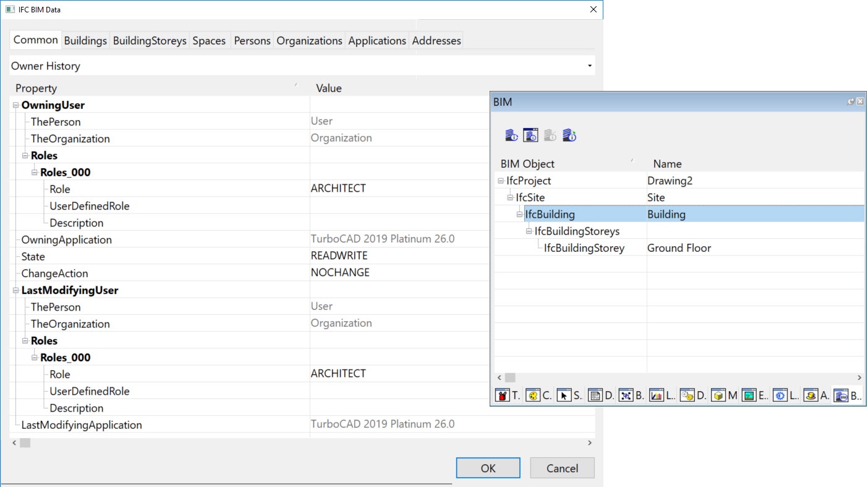Open the Owner History dropdown
The image size is (868, 487).
click(589, 66)
